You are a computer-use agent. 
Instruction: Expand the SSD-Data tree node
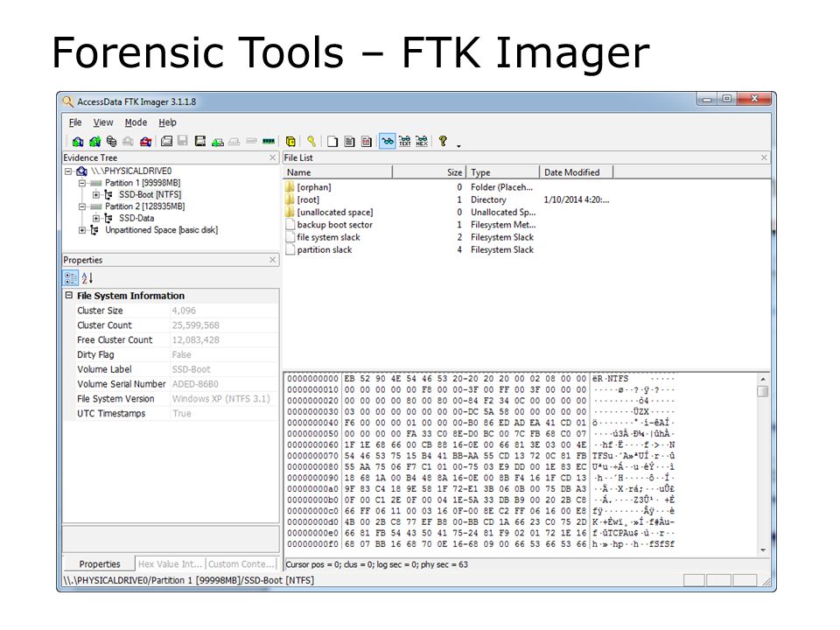pos(96,219)
